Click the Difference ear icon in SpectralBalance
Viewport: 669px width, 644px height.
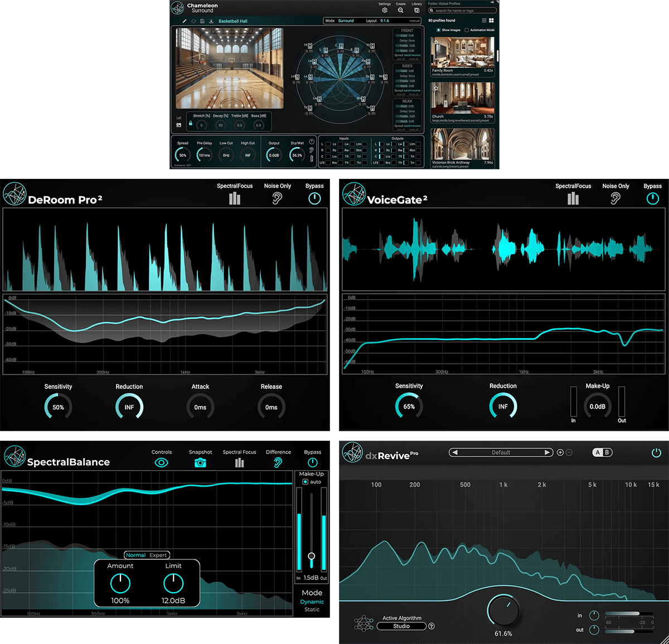click(x=278, y=463)
